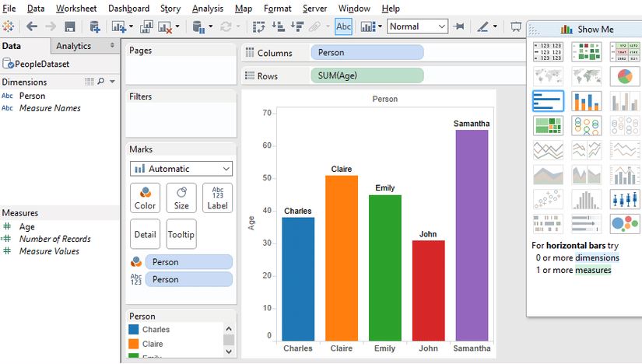Viewport: 642px width, 364px height.
Task: Open the Pause auto updates dropdown arrow
Action: [x=210, y=26]
